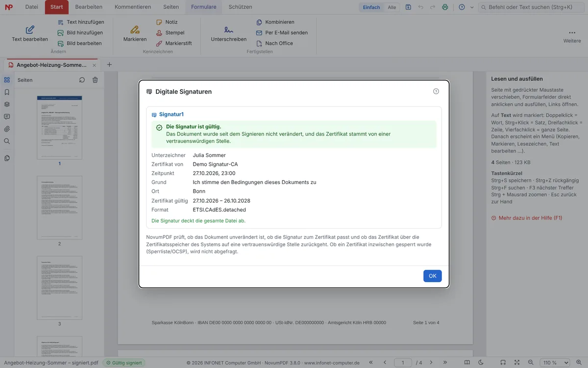Viewport: 588px width, 368px height.
Task: Click the Unterschreiben signature tool
Action: 228,33
